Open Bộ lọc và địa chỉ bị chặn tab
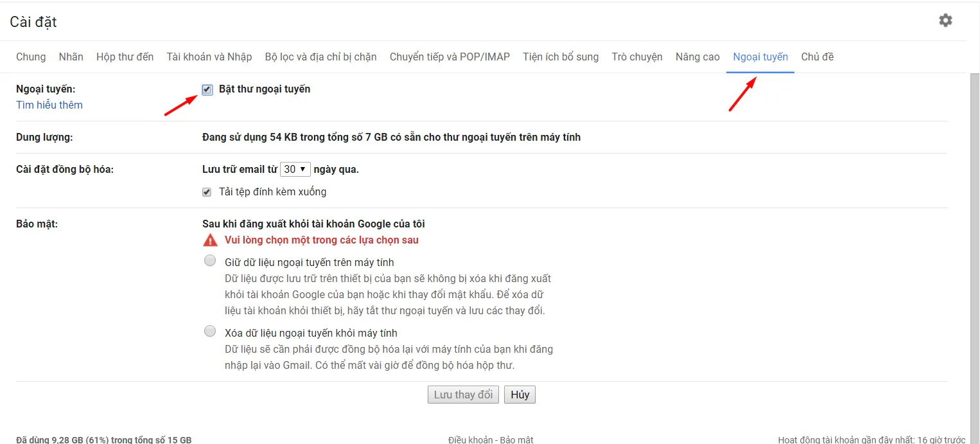 click(320, 57)
